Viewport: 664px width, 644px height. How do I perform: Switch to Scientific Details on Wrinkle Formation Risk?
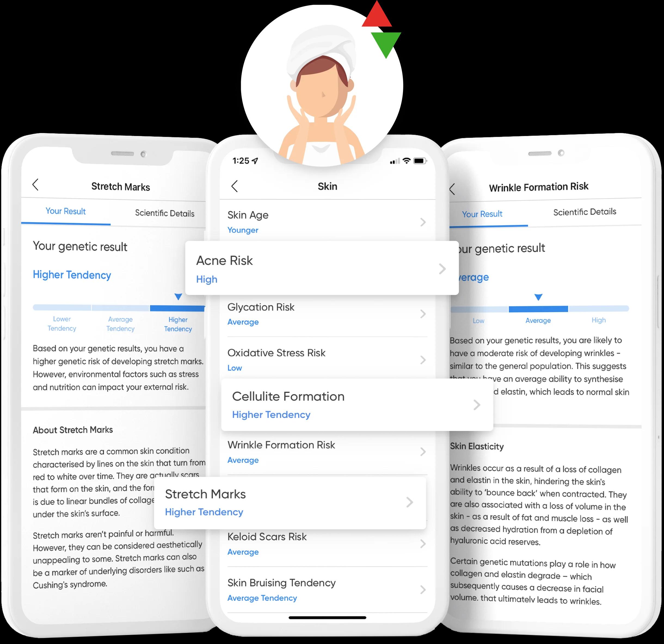[x=584, y=212]
